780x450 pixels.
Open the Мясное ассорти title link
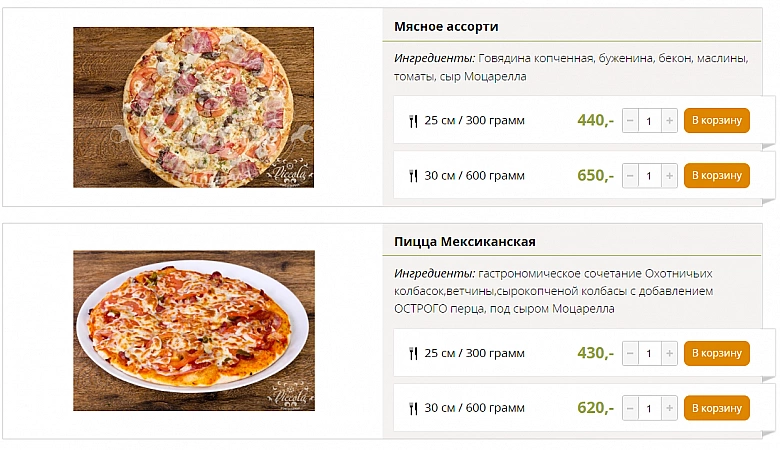click(x=446, y=26)
